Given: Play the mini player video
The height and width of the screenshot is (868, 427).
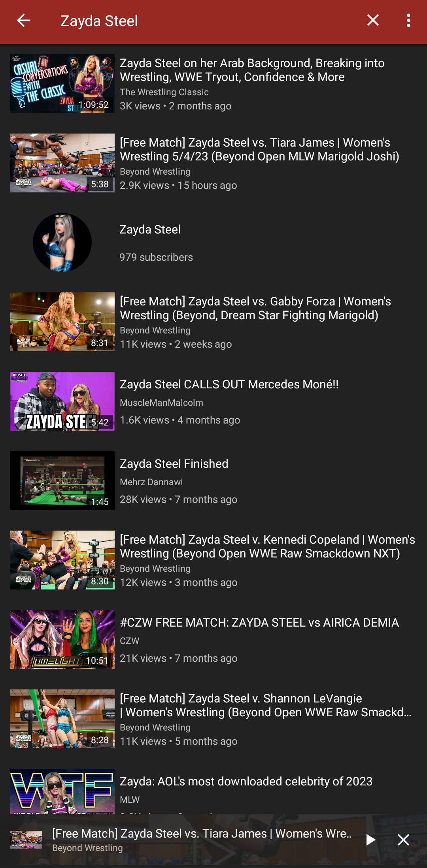Looking at the screenshot, I should 370,840.
